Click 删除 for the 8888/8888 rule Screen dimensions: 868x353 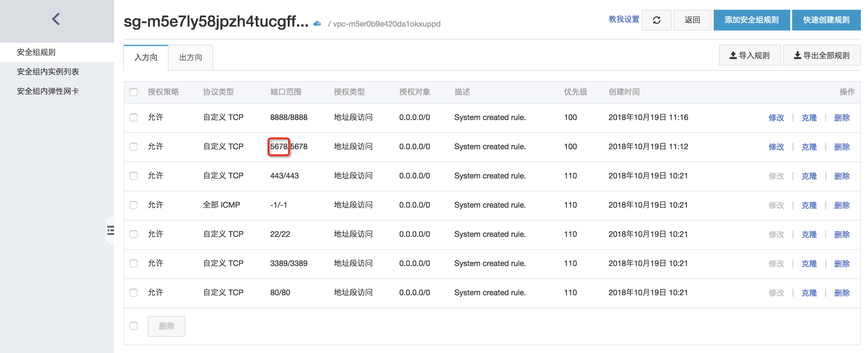point(842,117)
